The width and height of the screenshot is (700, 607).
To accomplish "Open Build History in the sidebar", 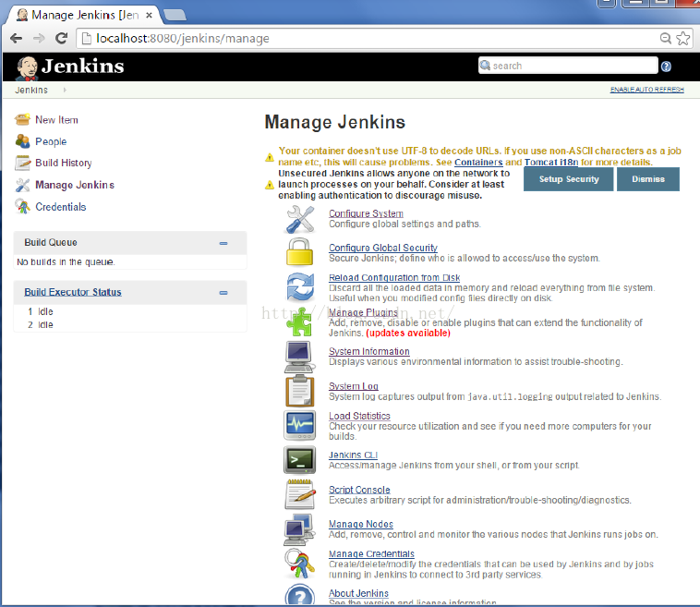I will pyautogui.click(x=63, y=164).
